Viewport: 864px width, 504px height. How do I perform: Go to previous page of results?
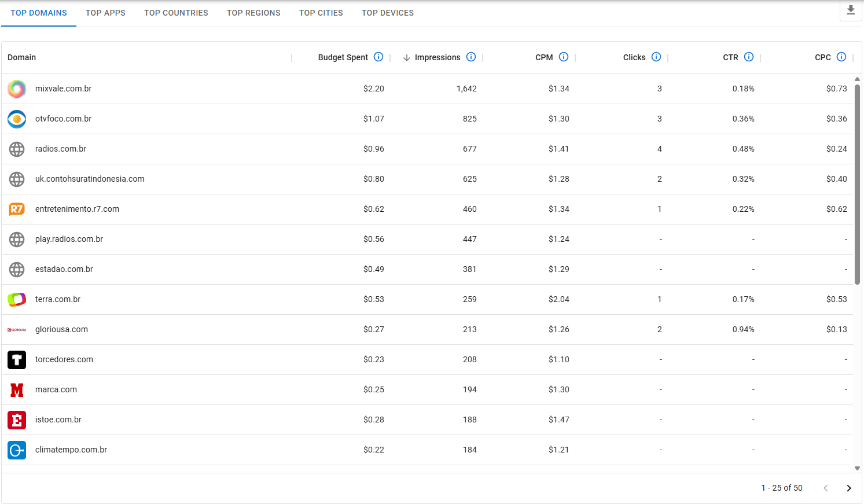coord(826,488)
